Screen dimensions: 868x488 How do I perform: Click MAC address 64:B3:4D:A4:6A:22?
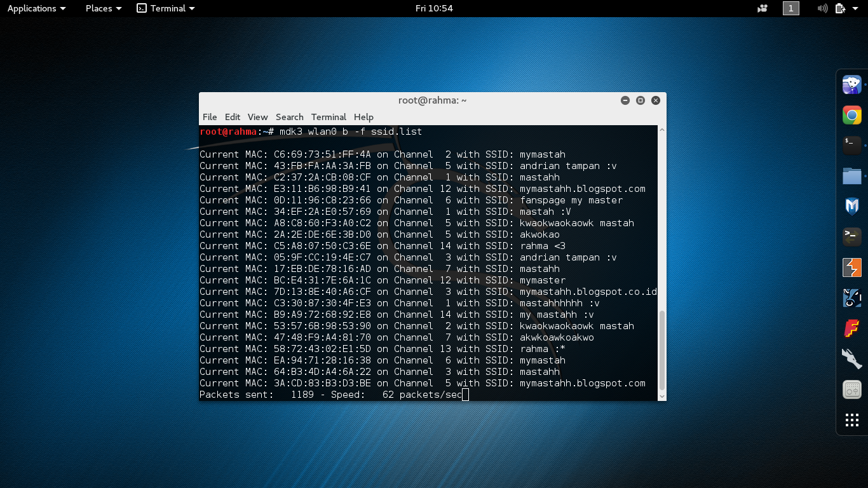click(322, 372)
